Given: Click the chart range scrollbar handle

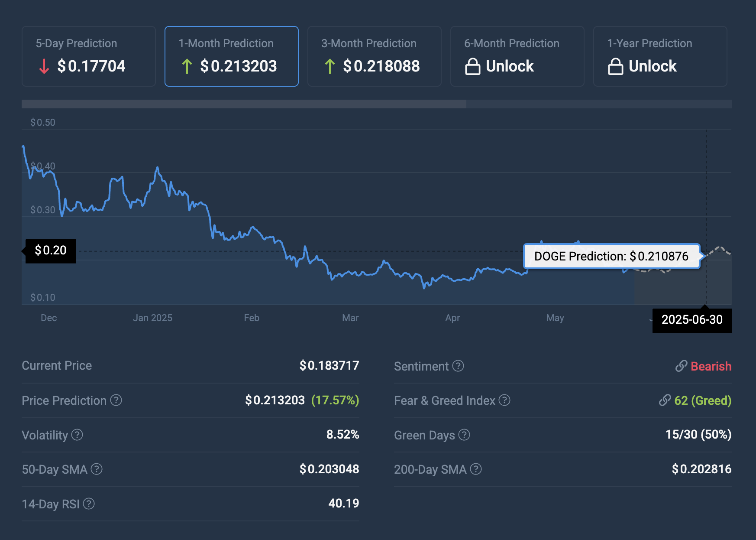Looking at the screenshot, I should [x=244, y=104].
